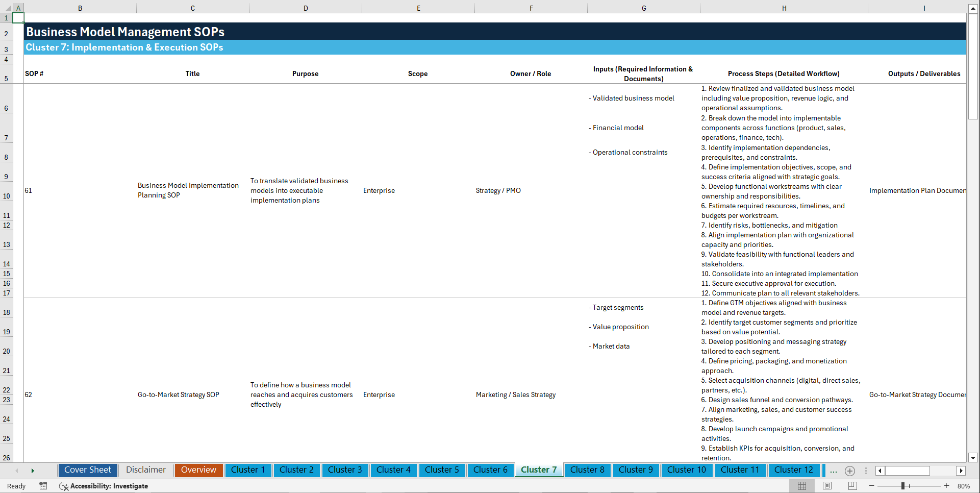The height and width of the screenshot is (493, 980).
Task: Select column G header
Action: coord(644,8)
